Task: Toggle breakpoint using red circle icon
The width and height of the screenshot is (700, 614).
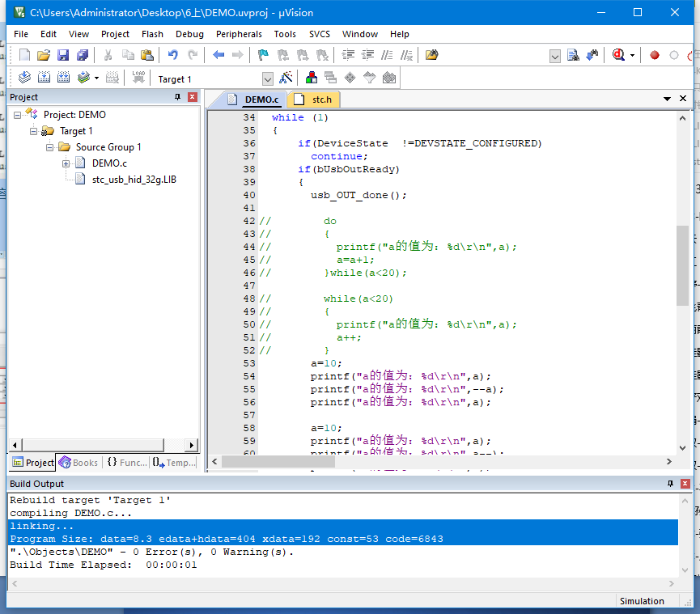Action: pyautogui.click(x=655, y=55)
